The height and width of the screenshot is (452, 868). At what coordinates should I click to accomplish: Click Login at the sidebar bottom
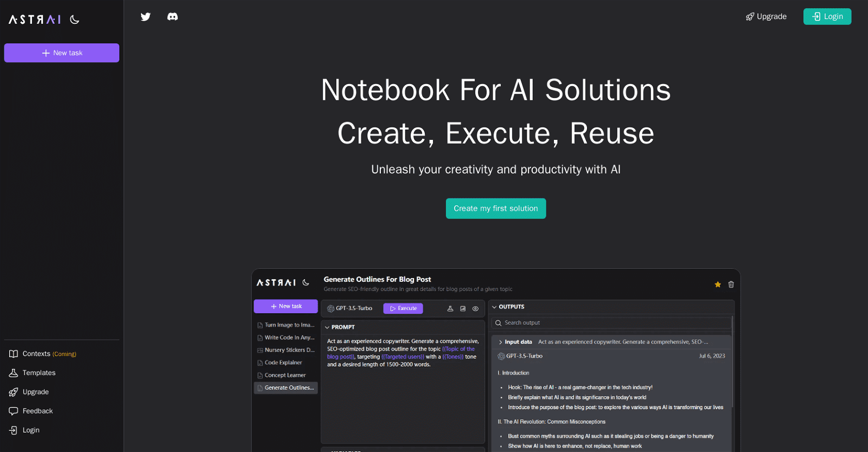click(x=31, y=430)
